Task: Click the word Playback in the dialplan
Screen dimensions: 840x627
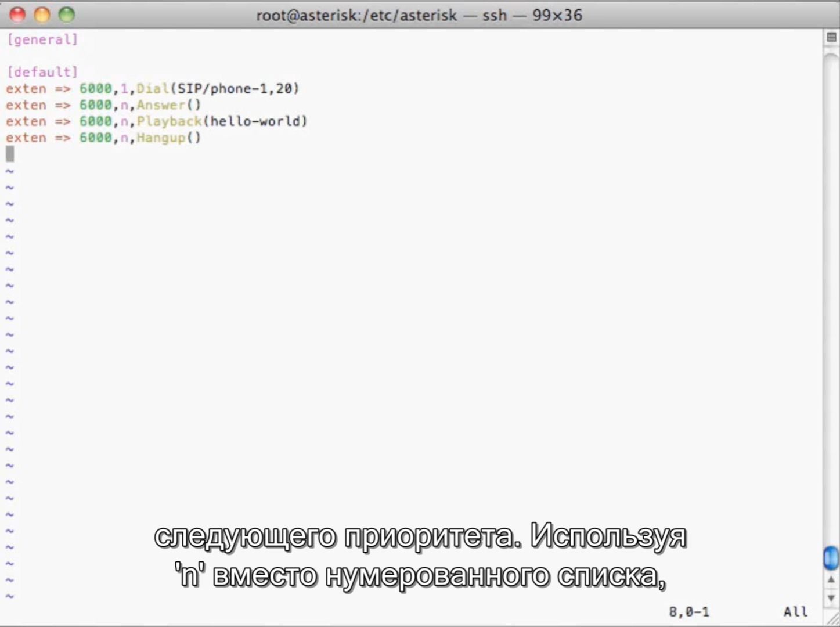Action: click(x=169, y=121)
